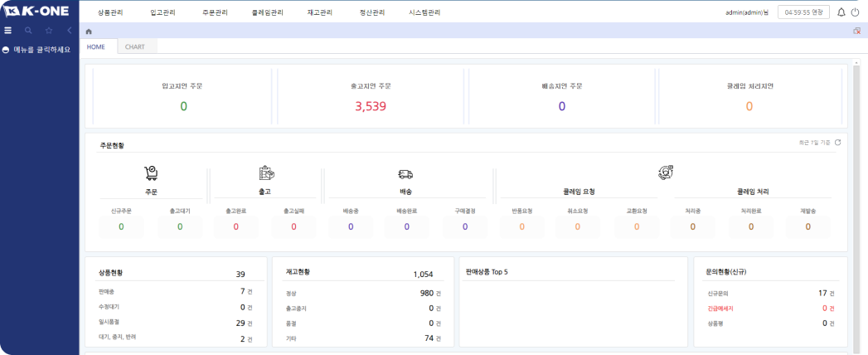Click the hamburger menu icon in the sidebar
Screen dimensions: 868x355
coord(7,30)
